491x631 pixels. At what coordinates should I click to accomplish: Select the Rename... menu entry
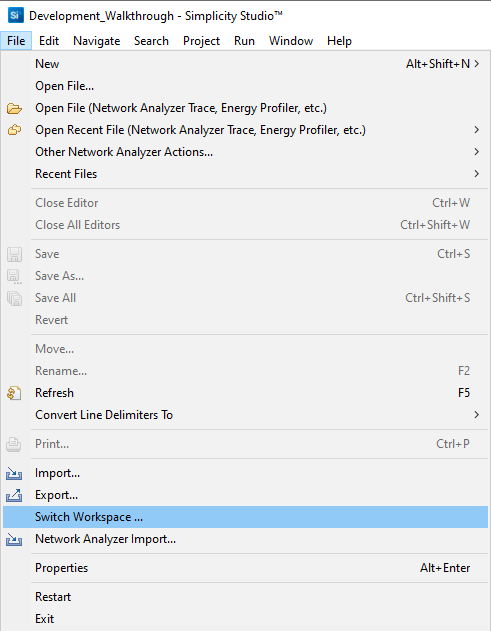coord(246,371)
